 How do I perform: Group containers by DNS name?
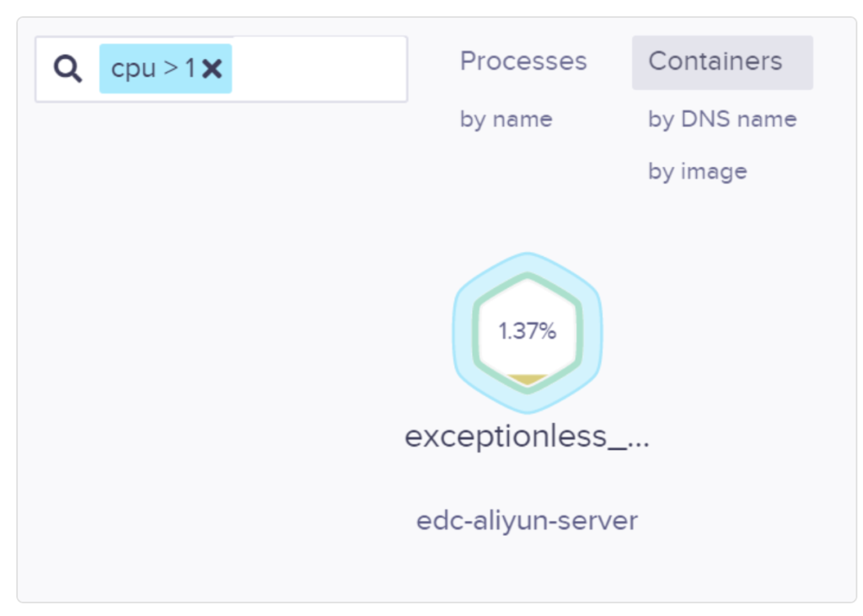coord(722,120)
